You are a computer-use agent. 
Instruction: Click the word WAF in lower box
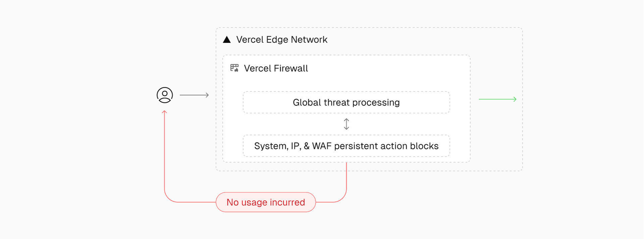point(321,146)
